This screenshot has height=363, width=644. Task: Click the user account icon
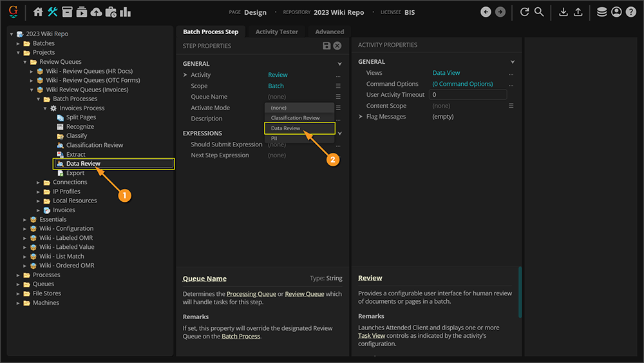click(x=616, y=12)
